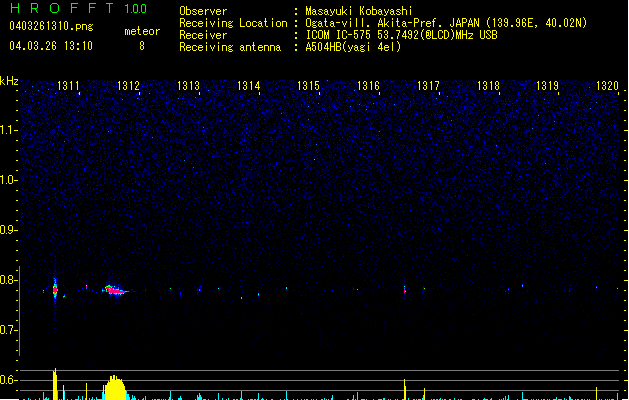Viewport: 629px width, 400px height.
Task: Click the red echo spot before 1317
Action: [x=405, y=290]
